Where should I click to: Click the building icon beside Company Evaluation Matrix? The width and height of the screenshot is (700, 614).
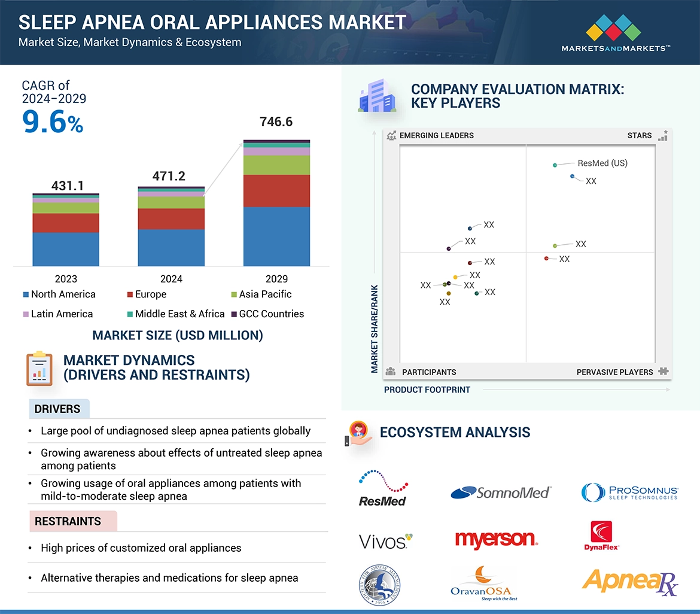click(x=376, y=96)
